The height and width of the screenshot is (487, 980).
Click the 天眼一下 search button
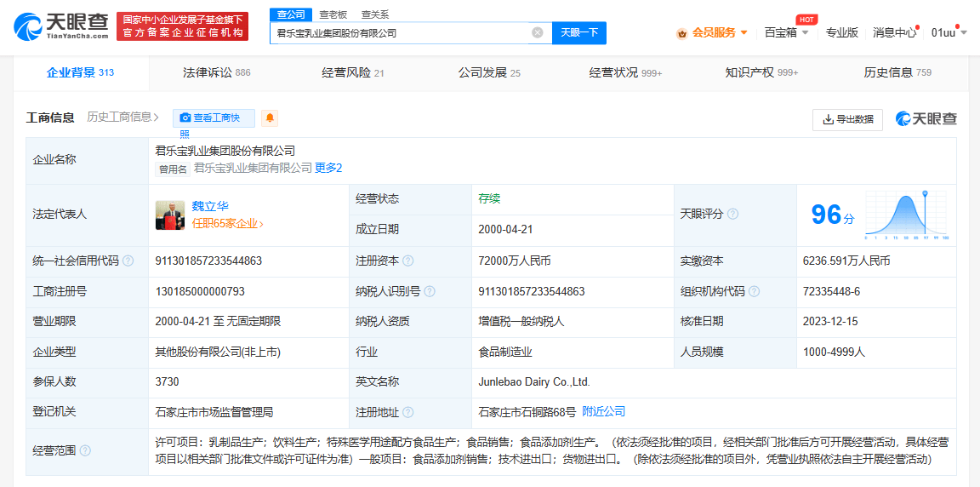point(579,32)
